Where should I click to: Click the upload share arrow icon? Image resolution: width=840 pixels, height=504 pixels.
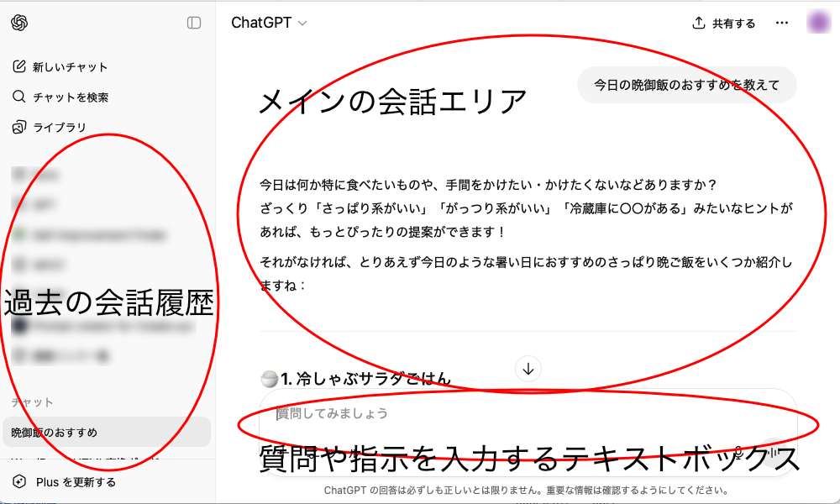(x=699, y=23)
